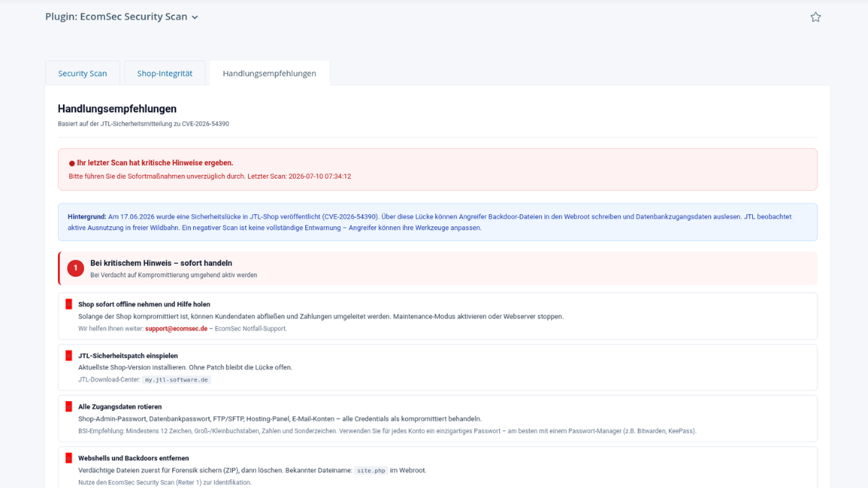Select the 'JTL-Sicherheitspatch einspielen' title
The image size is (868, 488).
pos(128,356)
